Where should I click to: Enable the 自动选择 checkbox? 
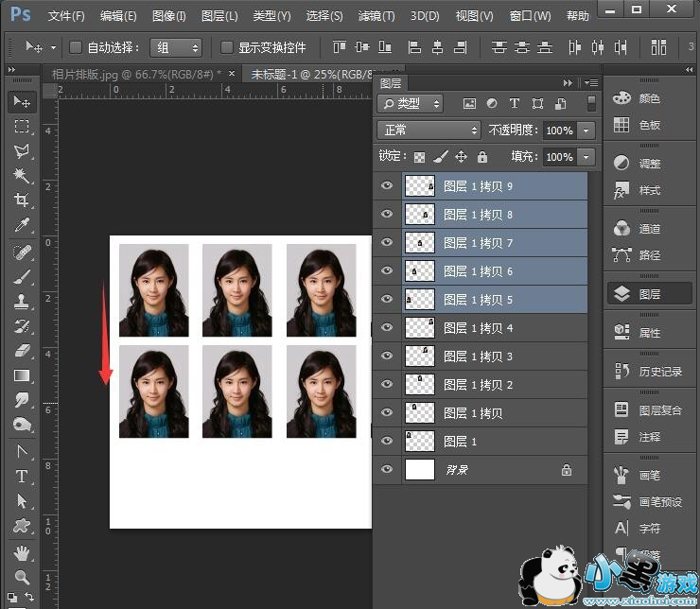click(x=74, y=47)
